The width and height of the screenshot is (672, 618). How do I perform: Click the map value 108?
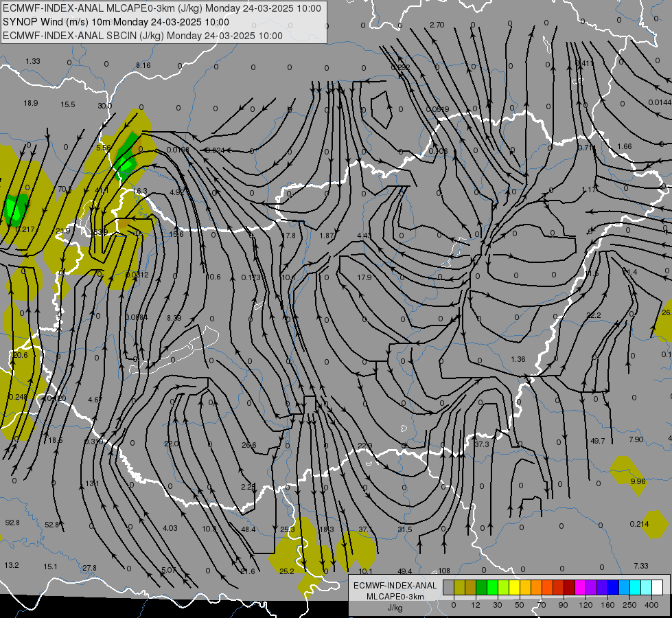pyautogui.click(x=444, y=571)
